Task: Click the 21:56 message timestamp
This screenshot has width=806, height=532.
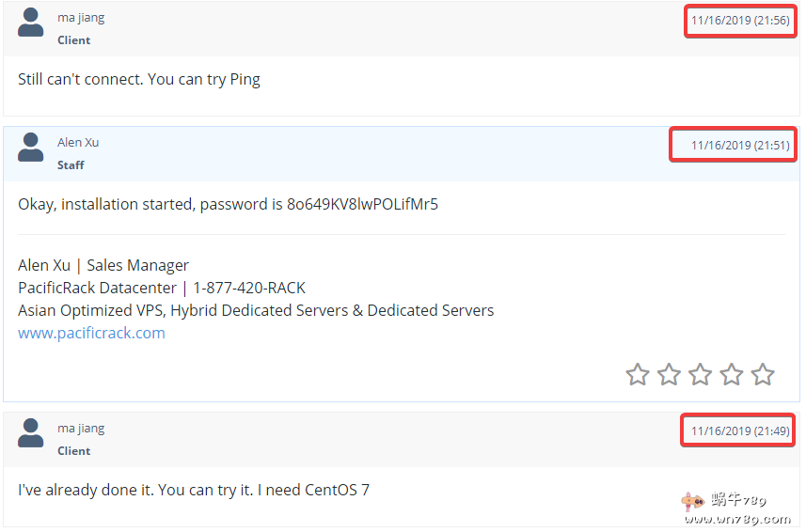Action: coord(739,21)
